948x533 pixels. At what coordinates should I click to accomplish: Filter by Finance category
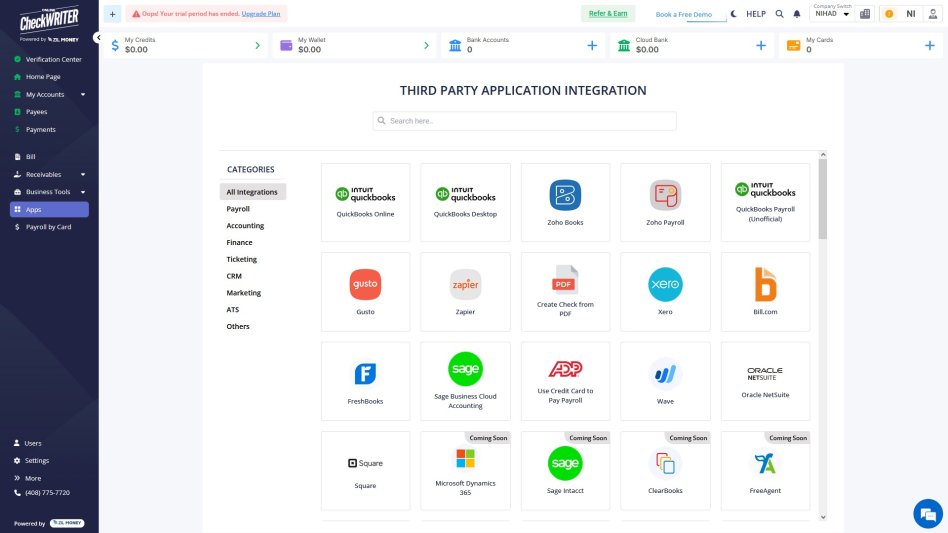(x=239, y=242)
